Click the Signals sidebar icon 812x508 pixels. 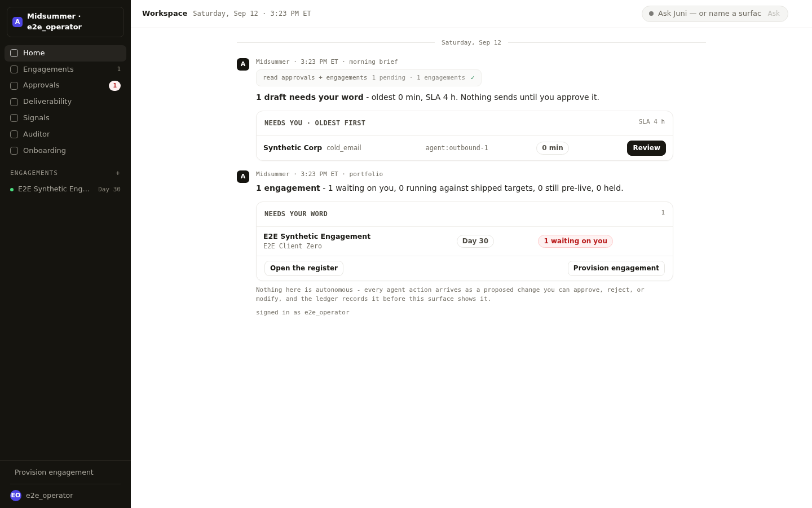pyautogui.click(x=14, y=118)
